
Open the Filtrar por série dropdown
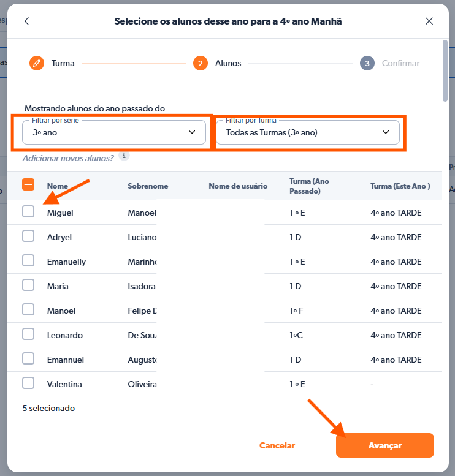tap(113, 132)
